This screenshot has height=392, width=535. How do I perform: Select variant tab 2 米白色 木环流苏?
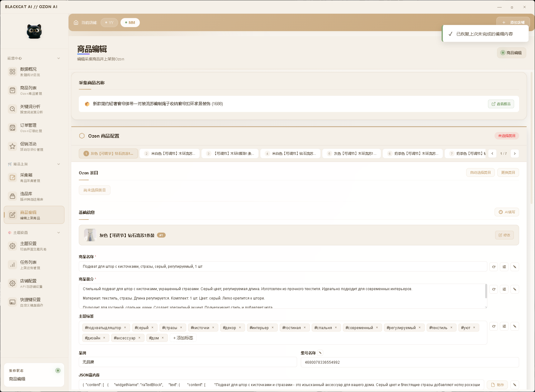click(x=169, y=153)
